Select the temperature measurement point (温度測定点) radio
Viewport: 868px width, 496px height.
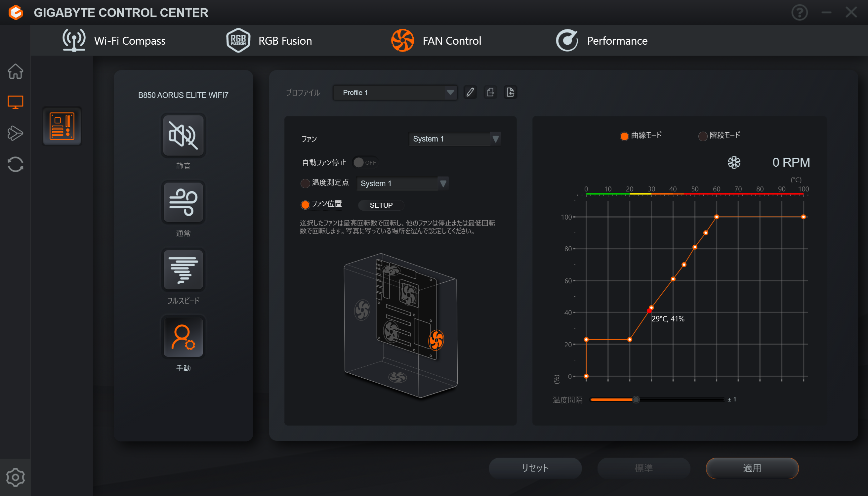[x=305, y=183]
